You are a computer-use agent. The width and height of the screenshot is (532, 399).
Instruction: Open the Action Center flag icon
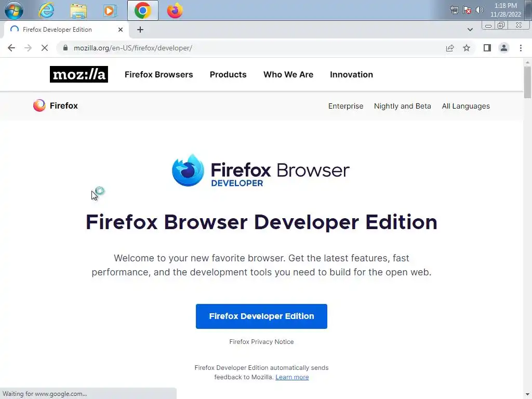[x=467, y=10]
